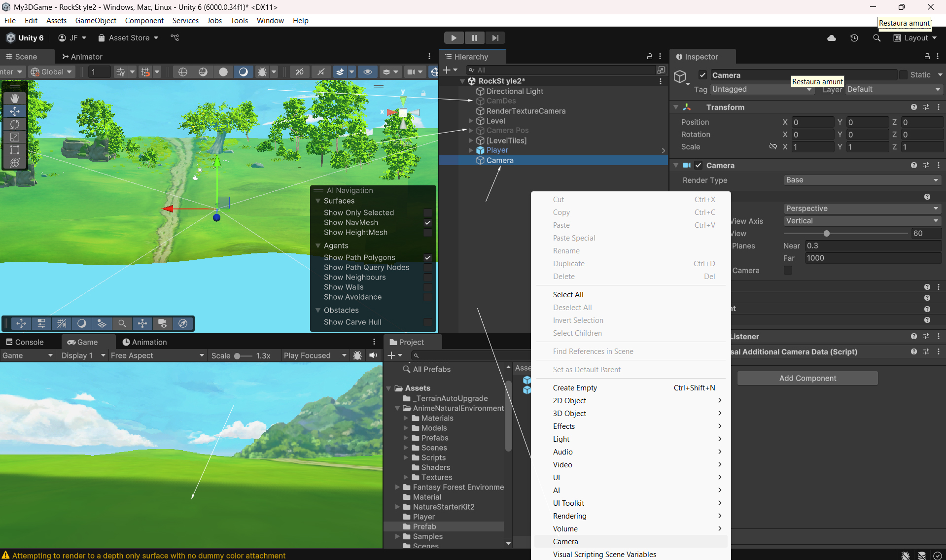
Task: Toggle the Static checkbox for Camera
Action: [x=903, y=75]
